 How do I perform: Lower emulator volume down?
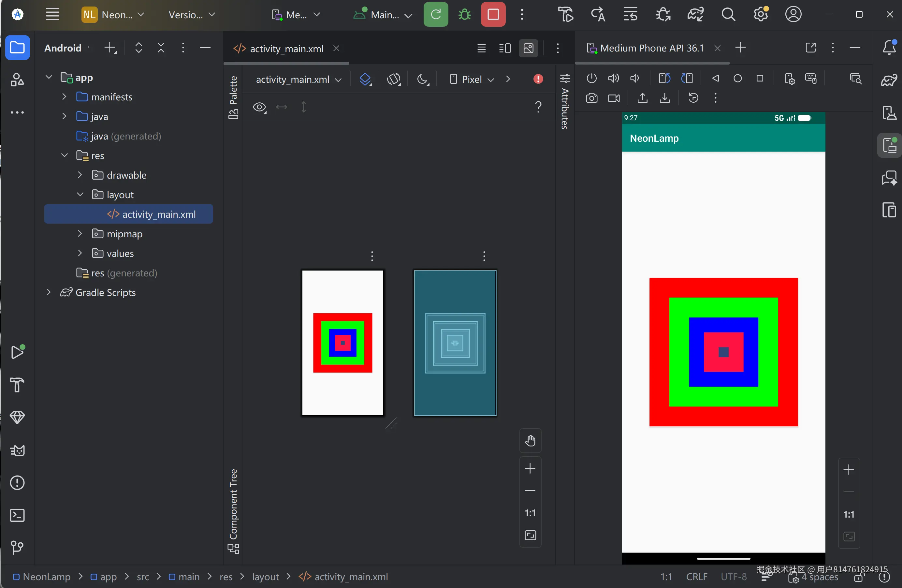635,79
